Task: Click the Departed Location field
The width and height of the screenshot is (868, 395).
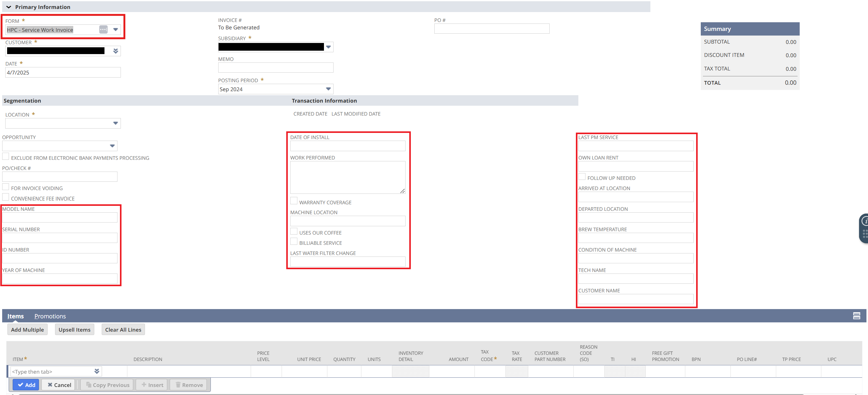Action: [636, 217]
